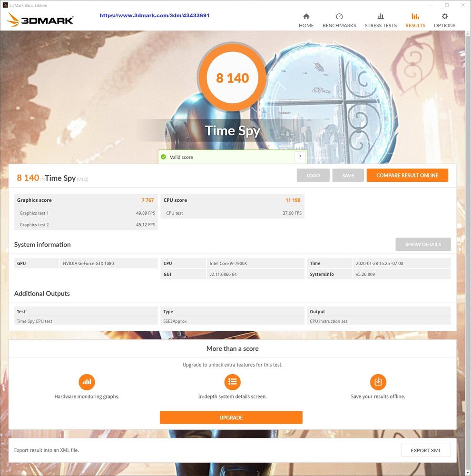Click the SSE3Approx type cell
The image size is (471, 476).
click(x=233, y=321)
